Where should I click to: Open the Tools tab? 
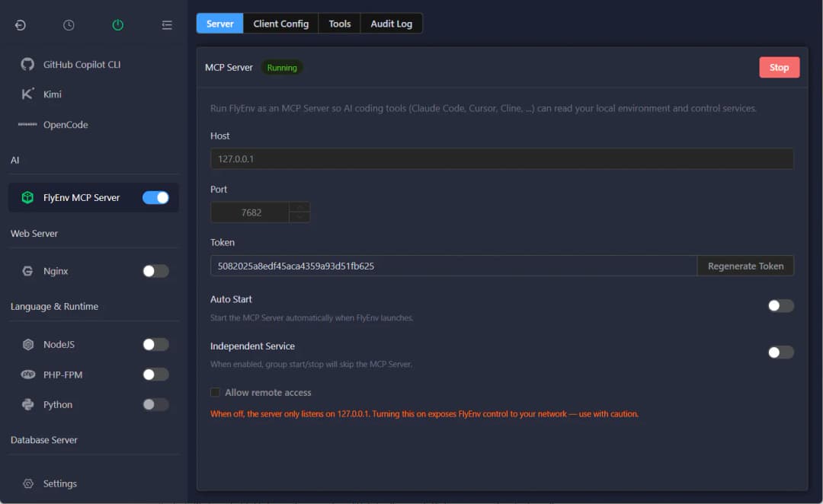340,24
